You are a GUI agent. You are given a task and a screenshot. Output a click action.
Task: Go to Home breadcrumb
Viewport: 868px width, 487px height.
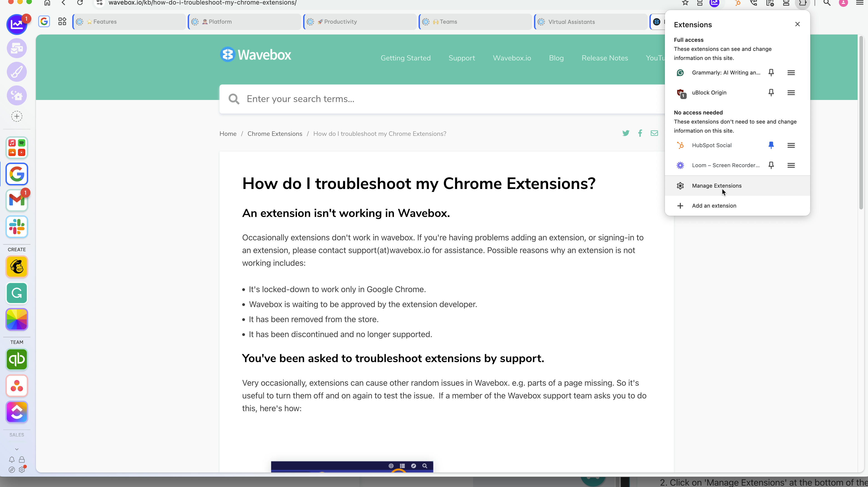coord(228,134)
